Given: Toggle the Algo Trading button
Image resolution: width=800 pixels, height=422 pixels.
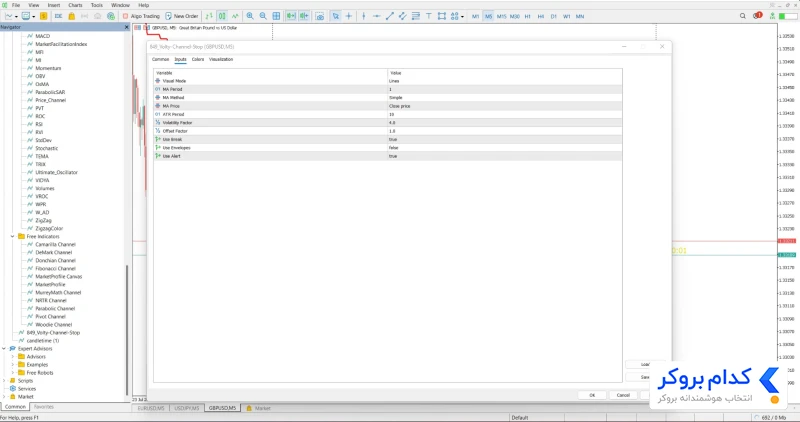Looking at the screenshot, I should 141,16.
